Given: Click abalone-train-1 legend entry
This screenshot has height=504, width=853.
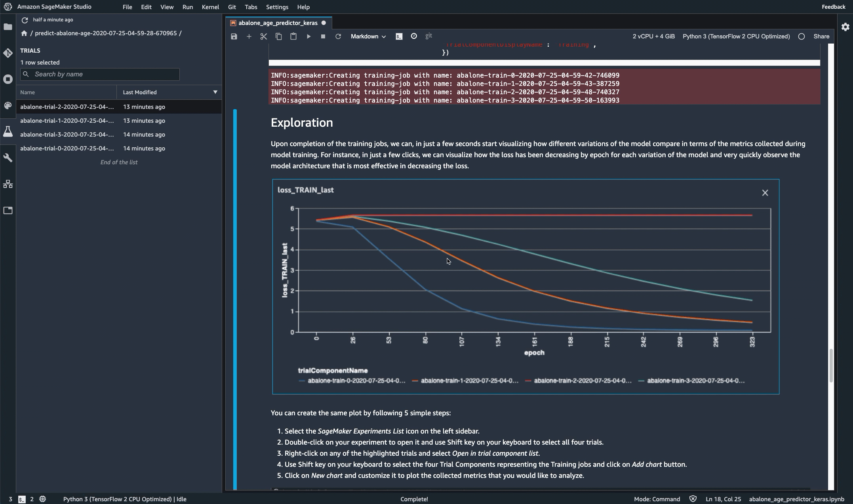Looking at the screenshot, I should point(465,381).
